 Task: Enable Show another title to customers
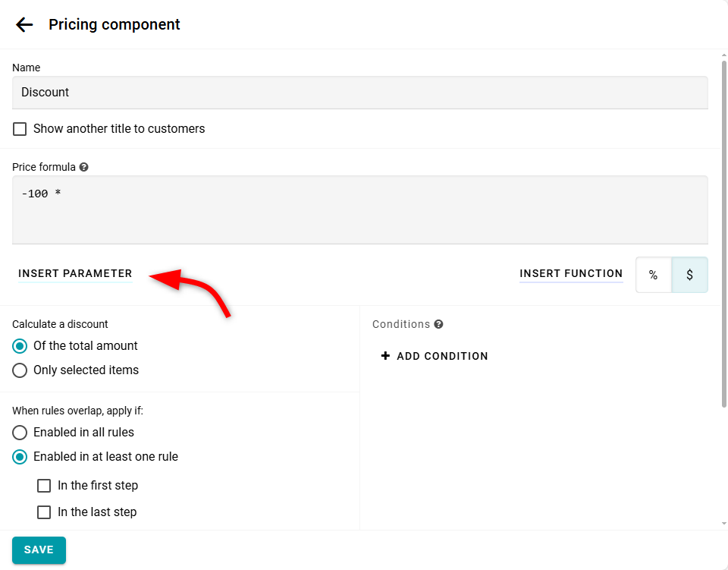[20, 129]
